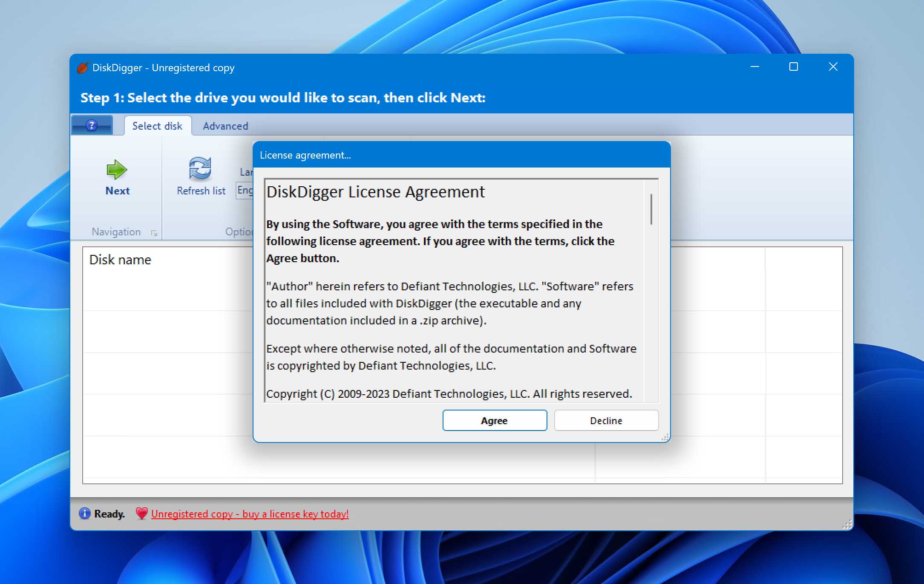This screenshot has height=584, width=924.
Task: Click the Ready status text
Action: (x=109, y=514)
